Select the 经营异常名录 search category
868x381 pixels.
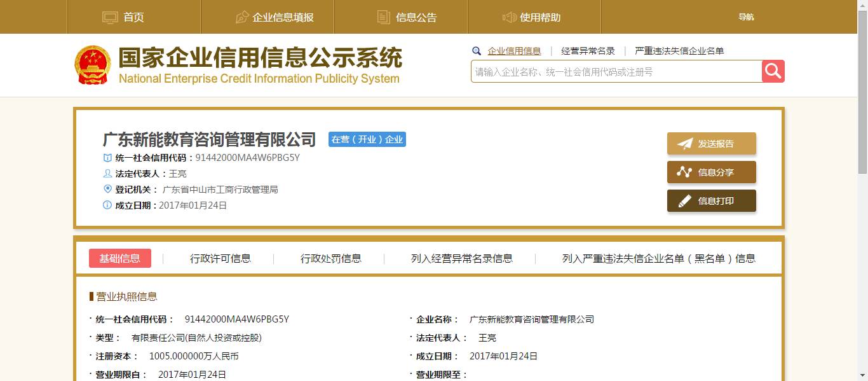tap(588, 51)
